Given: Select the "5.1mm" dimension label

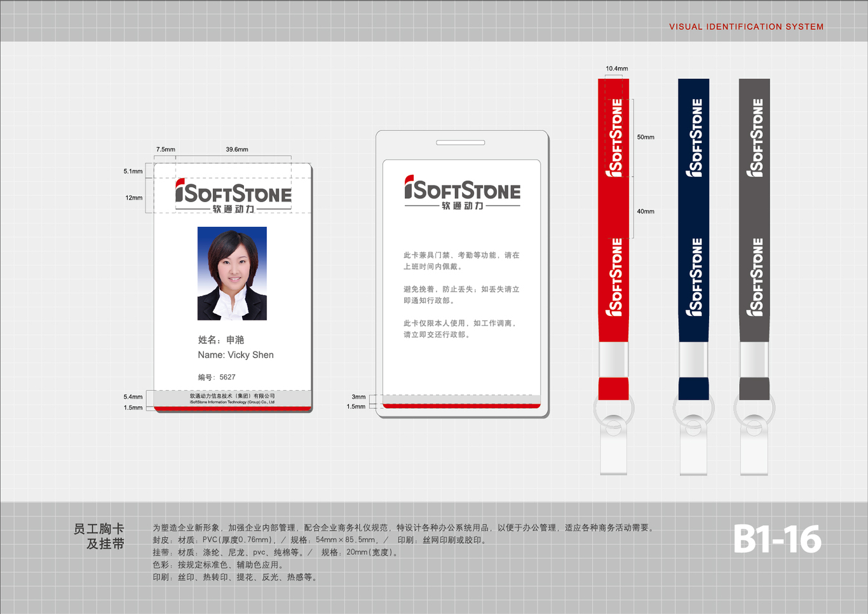Looking at the screenshot, I should click(x=133, y=171).
